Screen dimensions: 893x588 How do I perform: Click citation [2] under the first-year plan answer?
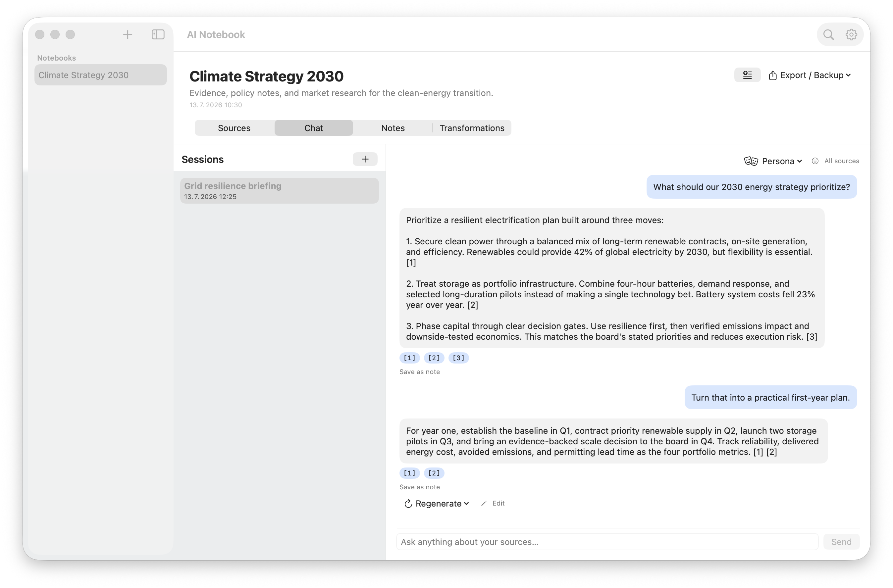click(434, 473)
